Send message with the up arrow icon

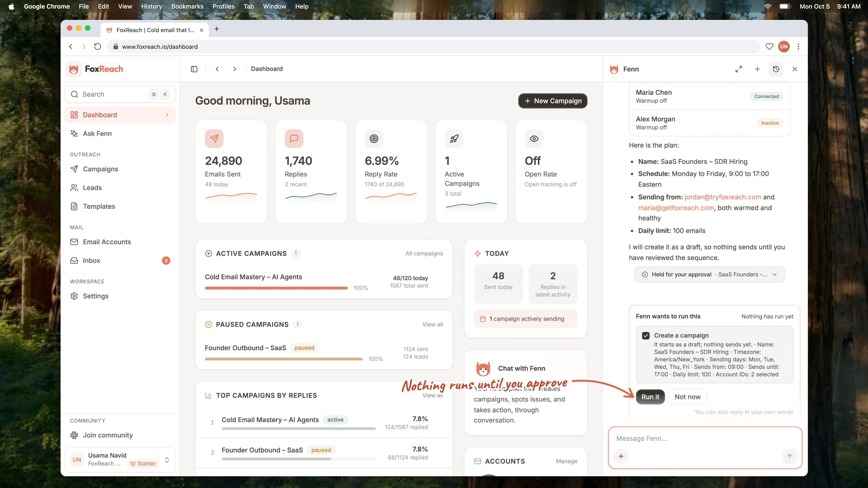coord(790,456)
